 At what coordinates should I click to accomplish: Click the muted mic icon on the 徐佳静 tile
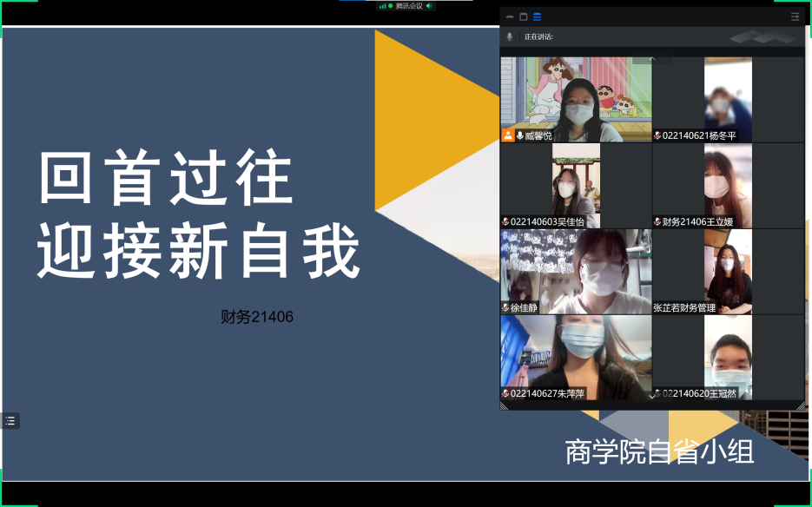click(x=505, y=307)
